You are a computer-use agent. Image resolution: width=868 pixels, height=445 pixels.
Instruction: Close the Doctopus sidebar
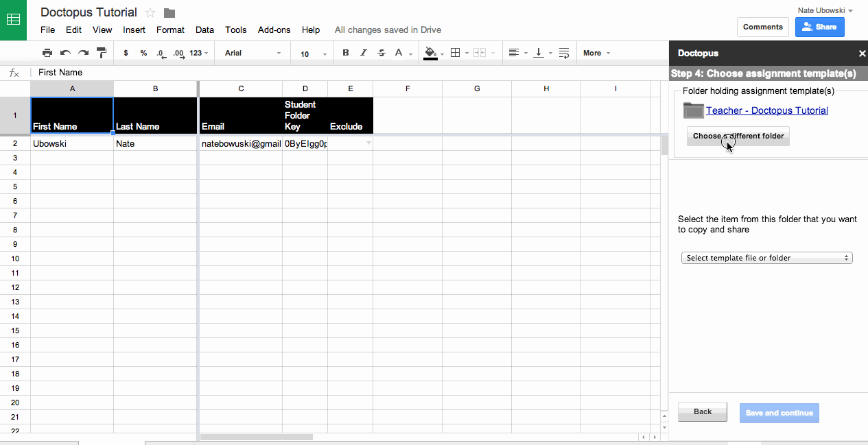click(x=862, y=53)
